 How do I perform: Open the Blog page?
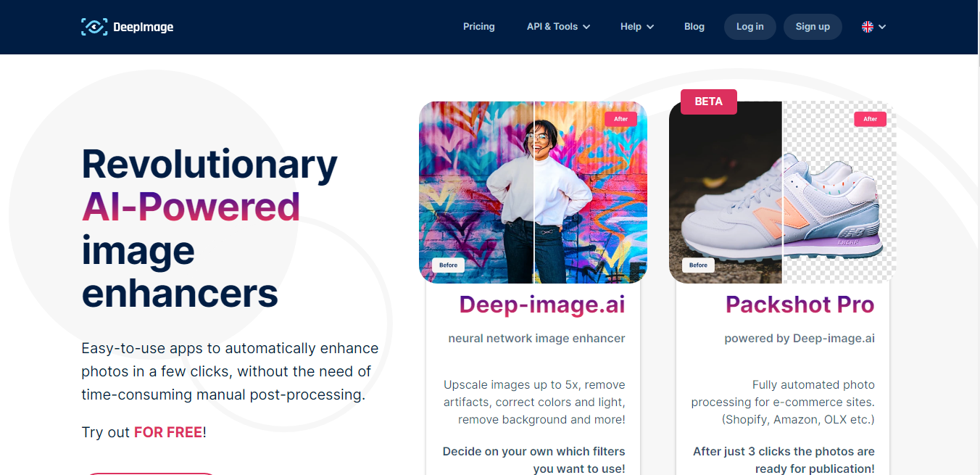[x=694, y=27]
